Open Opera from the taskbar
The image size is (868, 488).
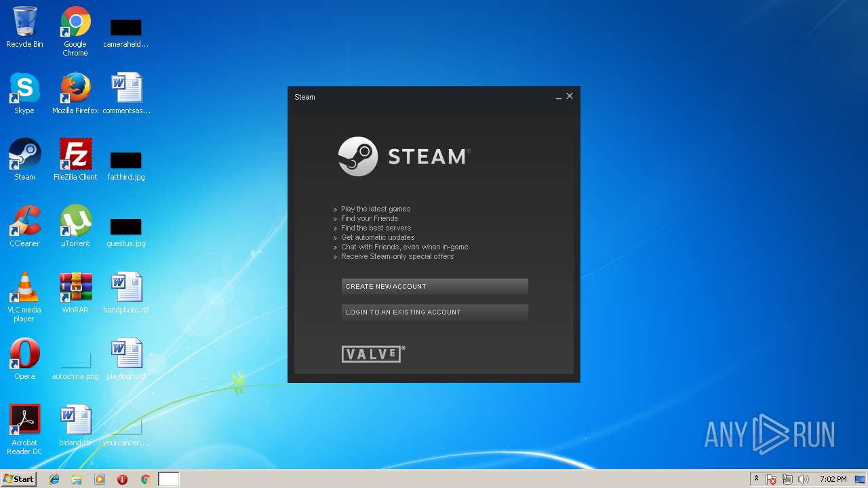122,479
